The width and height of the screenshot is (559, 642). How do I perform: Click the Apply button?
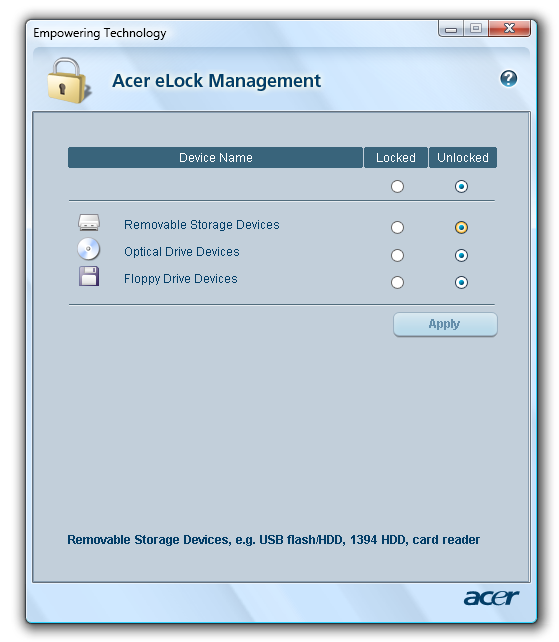tap(445, 324)
